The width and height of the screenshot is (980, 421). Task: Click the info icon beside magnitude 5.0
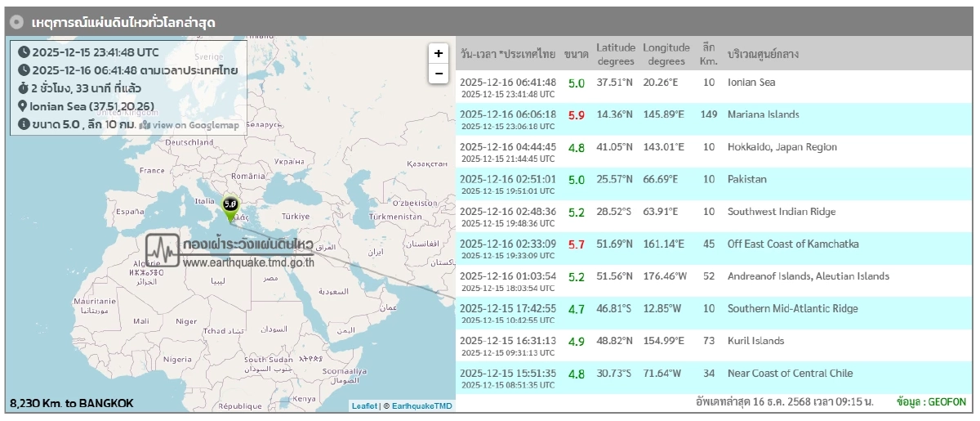(x=24, y=124)
